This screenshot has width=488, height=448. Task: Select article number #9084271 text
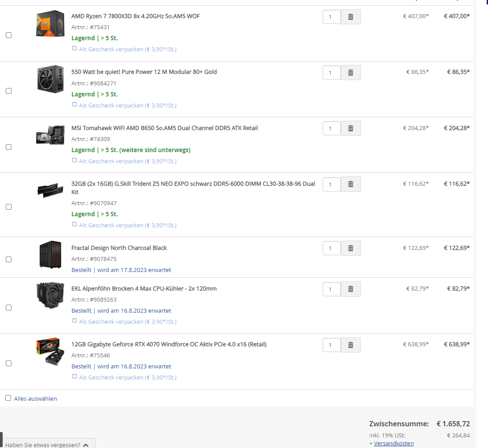[103, 84]
